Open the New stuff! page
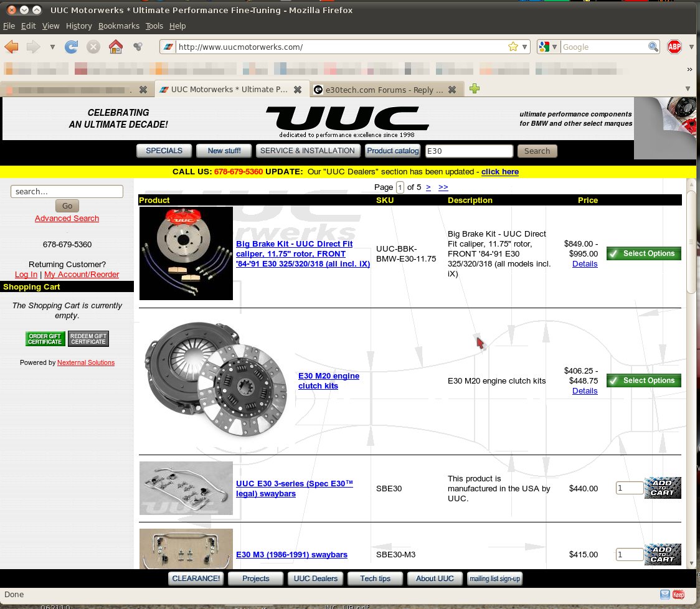The width and height of the screenshot is (700, 609). 224,151
